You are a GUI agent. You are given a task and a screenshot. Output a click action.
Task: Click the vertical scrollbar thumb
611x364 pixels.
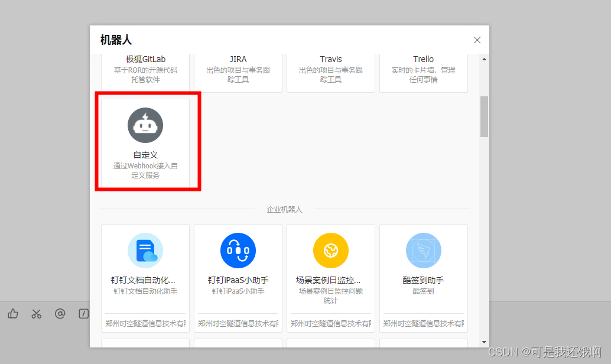pos(484,116)
